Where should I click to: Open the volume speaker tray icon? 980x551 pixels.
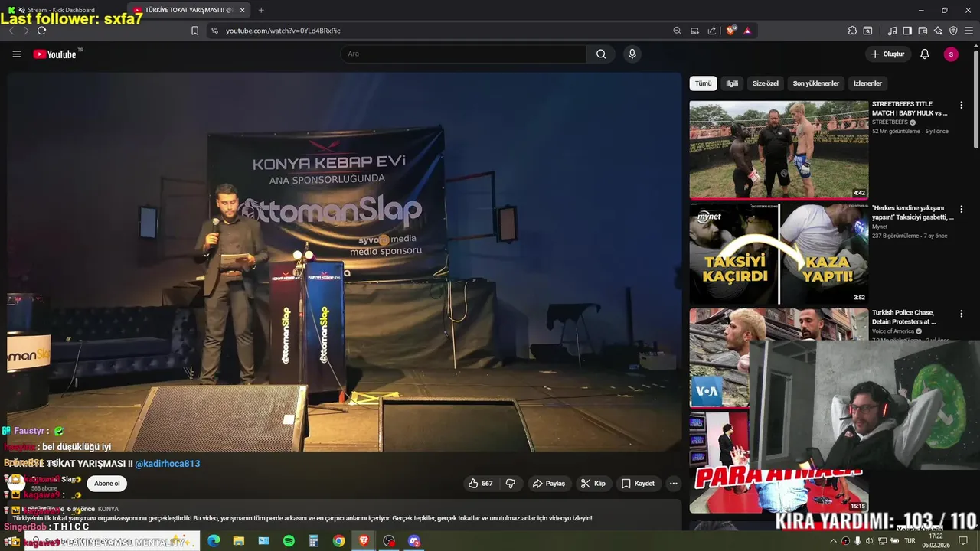point(870,541)
